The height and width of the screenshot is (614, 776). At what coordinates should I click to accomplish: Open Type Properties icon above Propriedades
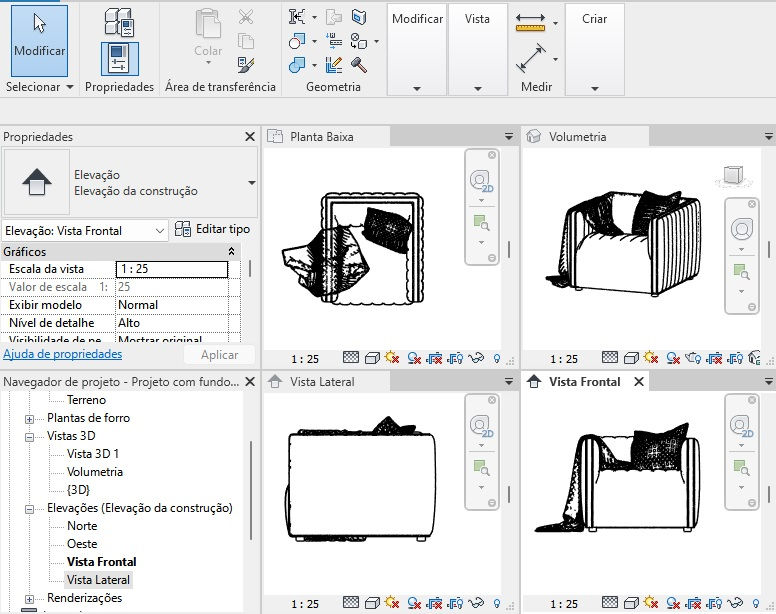(119, 22)
